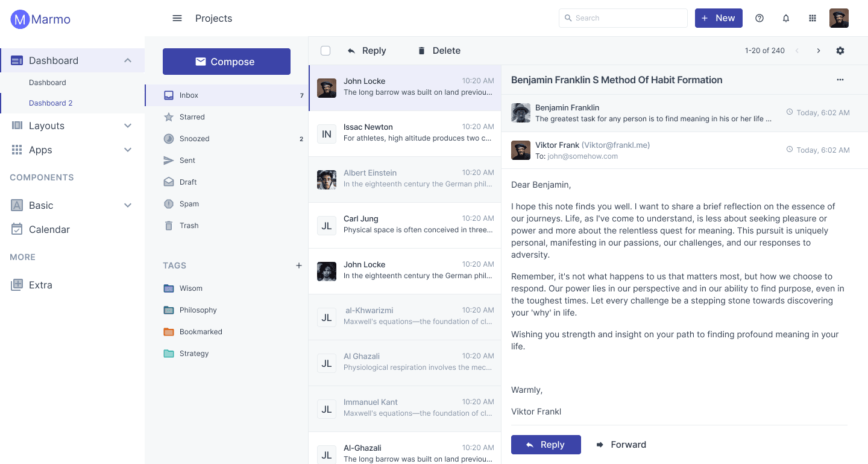
Task: Click the New button in header
Action: click(x=719, y=18)
